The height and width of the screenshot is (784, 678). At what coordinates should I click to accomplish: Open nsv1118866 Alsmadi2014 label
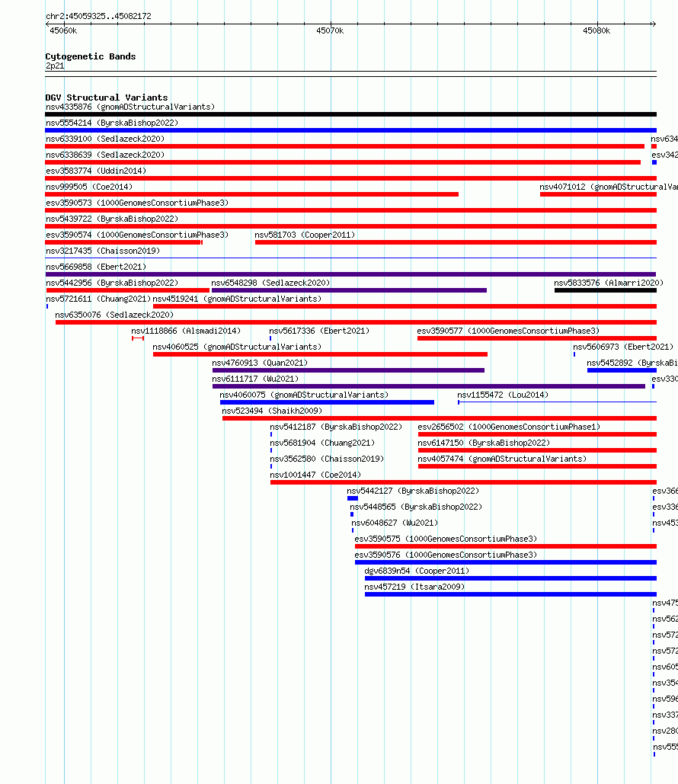(x=186, y=331)
